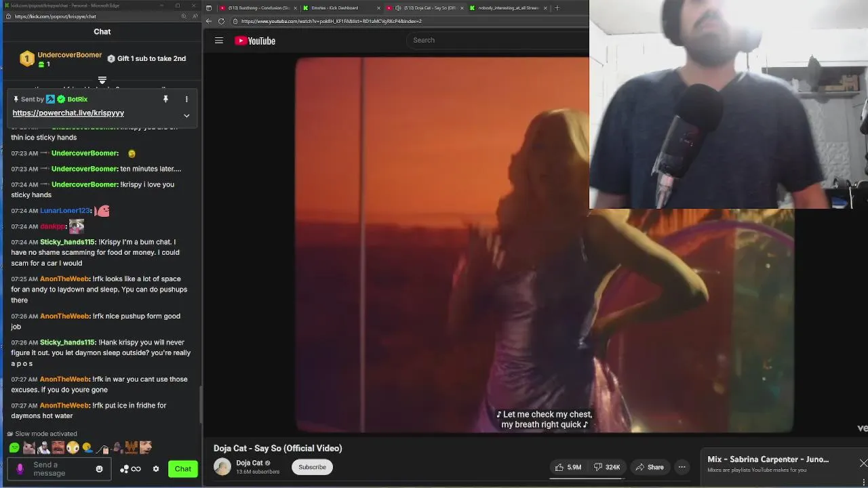Open more actions ellipsis under video
Screen dimensions: 868x488
682,467
